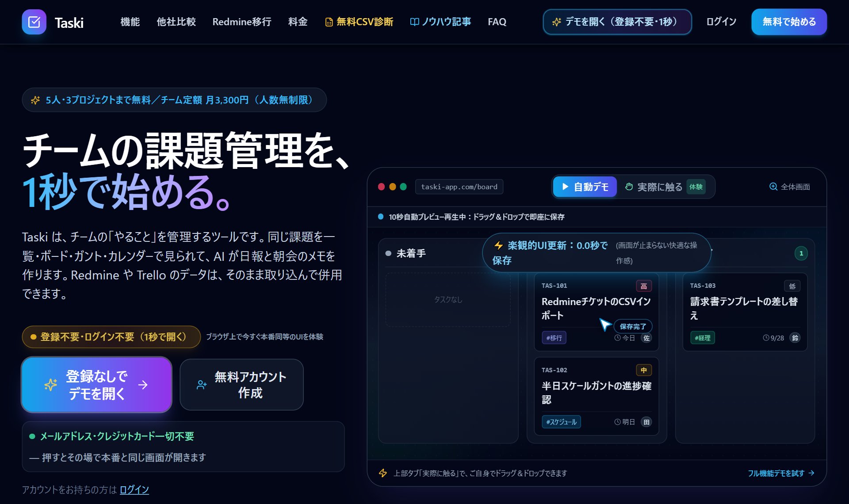Open the FAQ nav item
This screenshot has height=504, width=849.
click(497, 22)
